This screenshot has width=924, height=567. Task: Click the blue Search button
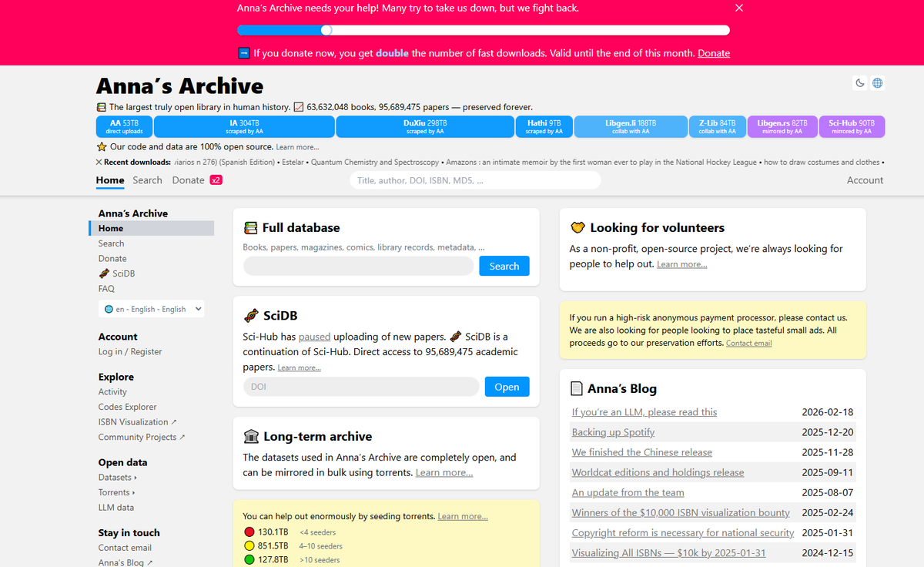tap(504, 266)
